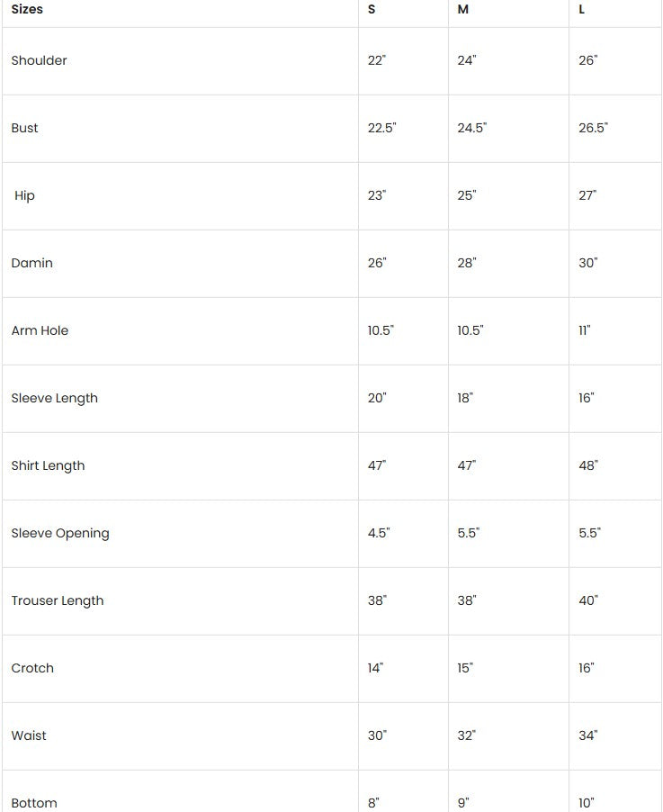Click the "Sizes" header cell
663x812 pixels.
(x=27, y=9)
